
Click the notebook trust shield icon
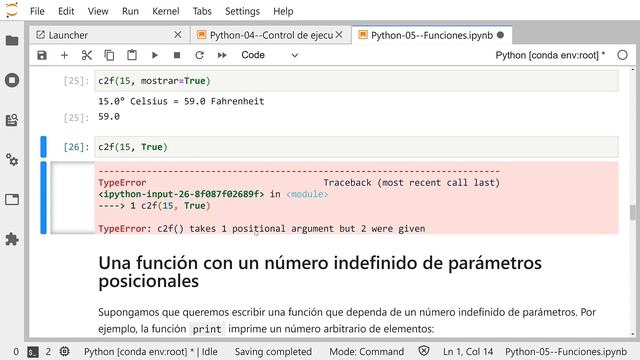pos(424,351)
